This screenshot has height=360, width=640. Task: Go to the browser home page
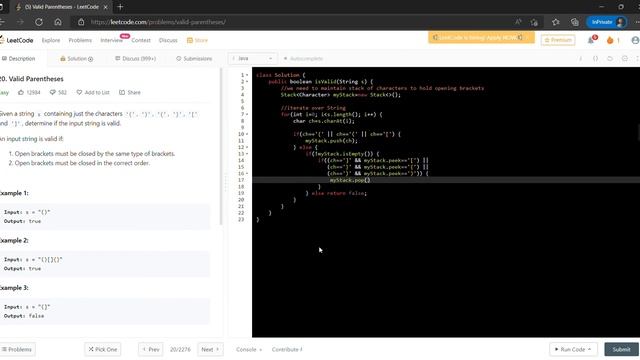[58, 22]
